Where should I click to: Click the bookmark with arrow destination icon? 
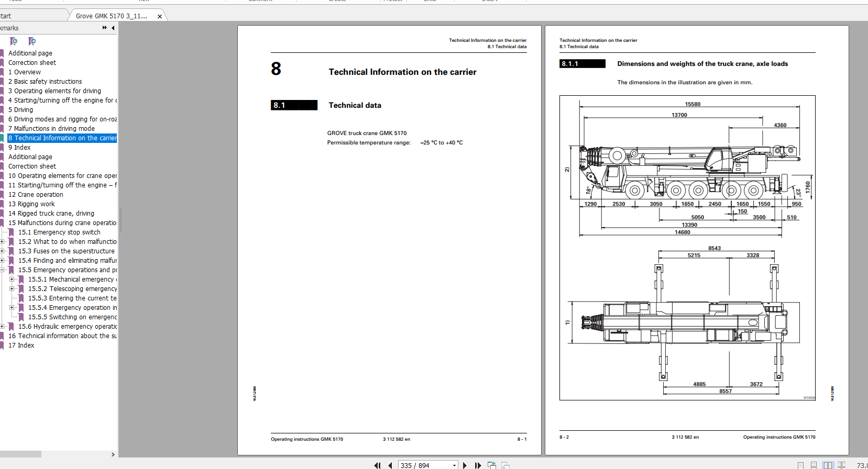(32, 41)
